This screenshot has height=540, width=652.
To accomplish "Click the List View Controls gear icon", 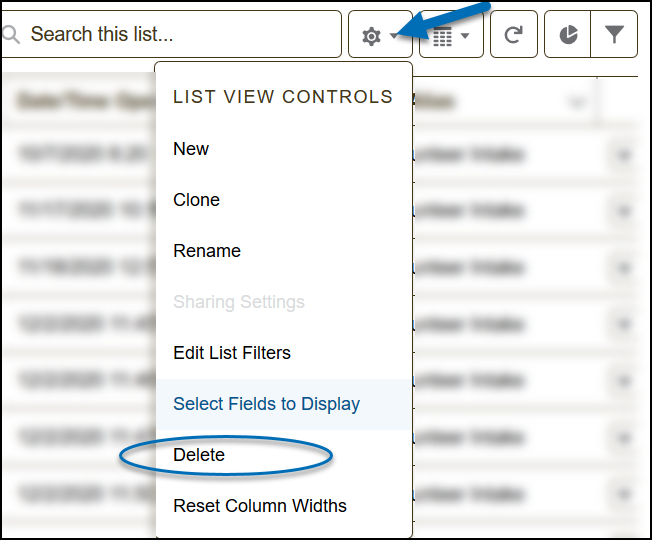I will coord(372,36).
